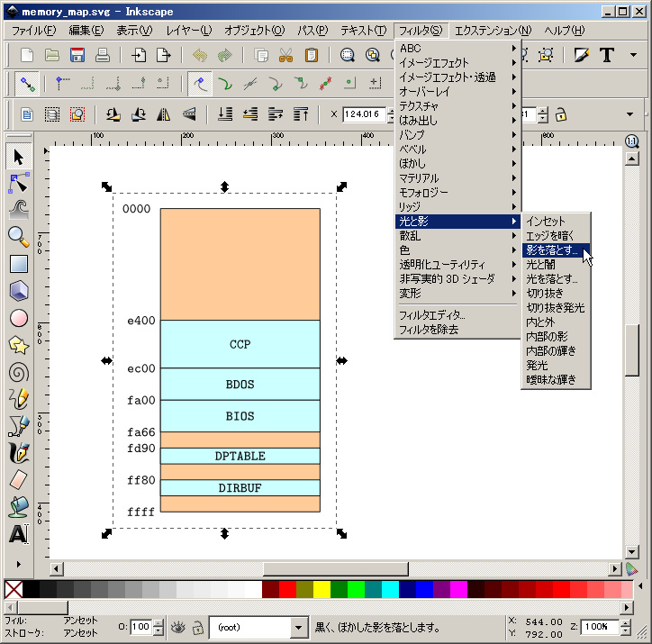
Task: Toggle layer lock icon in status bar
Action: (197, 627)
